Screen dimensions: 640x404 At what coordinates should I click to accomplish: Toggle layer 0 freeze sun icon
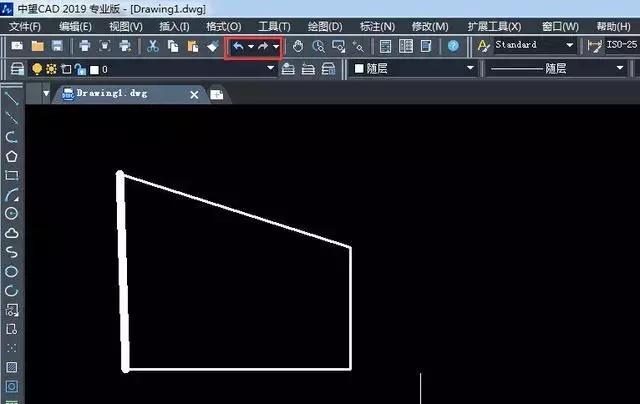point(51,69)
